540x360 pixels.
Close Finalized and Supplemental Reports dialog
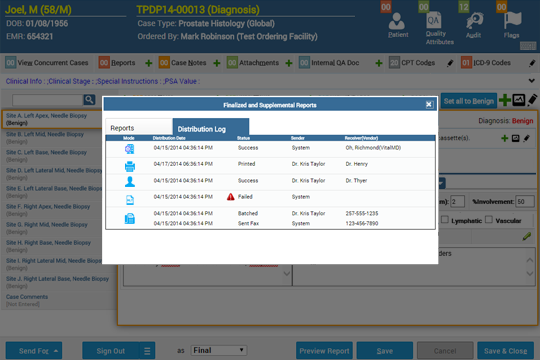coord(429,105)
